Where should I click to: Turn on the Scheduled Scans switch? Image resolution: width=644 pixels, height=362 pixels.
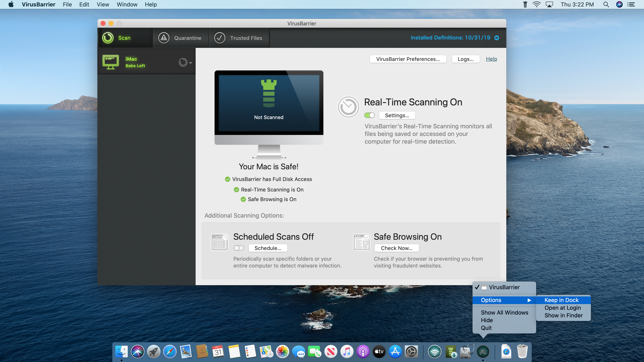coord(239,248)
